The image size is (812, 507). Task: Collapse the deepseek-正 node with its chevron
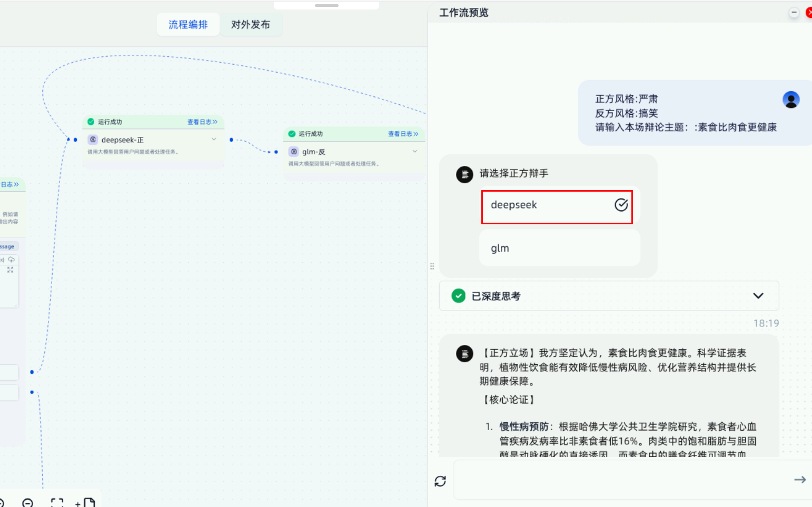214,139
